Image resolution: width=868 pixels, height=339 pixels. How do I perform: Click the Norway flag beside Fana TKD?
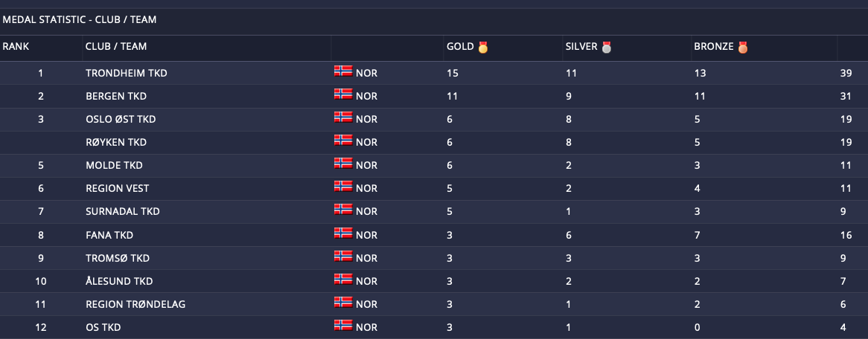(x=343, y=233)
